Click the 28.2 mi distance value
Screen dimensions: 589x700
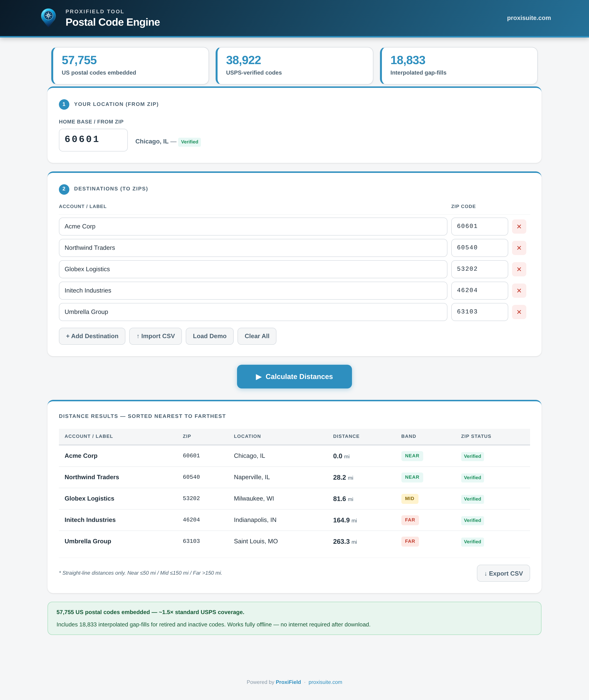tap(343, 478)
